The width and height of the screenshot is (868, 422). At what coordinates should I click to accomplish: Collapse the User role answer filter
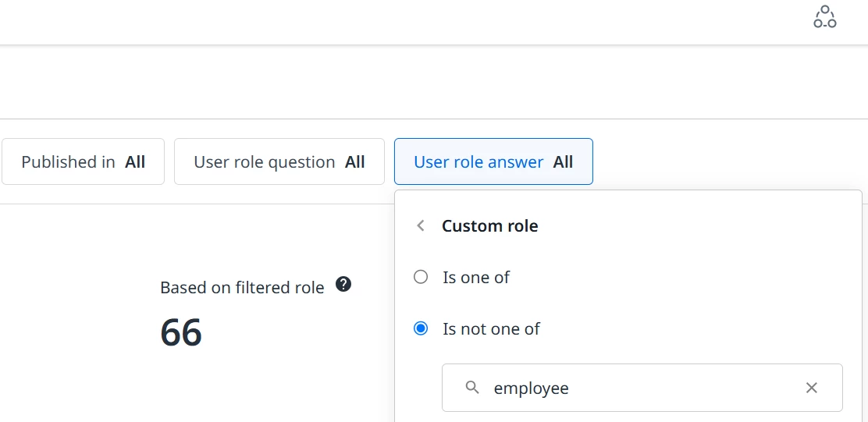coord(493,161)
